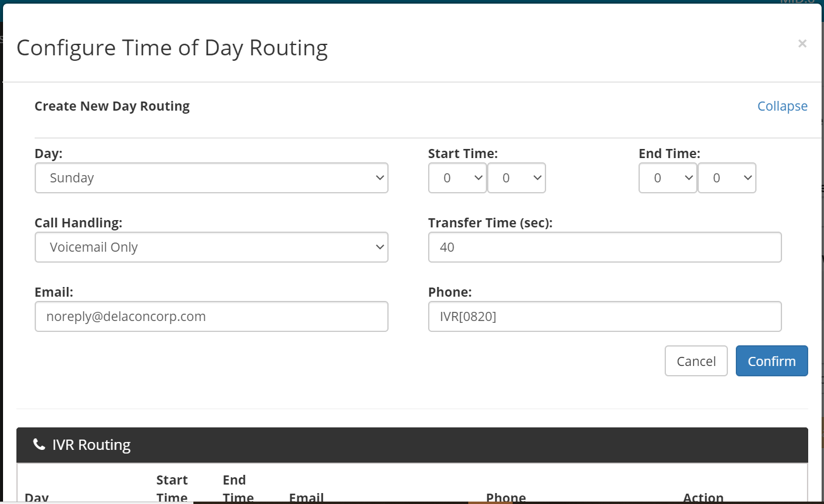Viewport: 824px width, 504px height.
Task: Close the Configure Time of Day Routing dialog
Action: tap(802, 43)
